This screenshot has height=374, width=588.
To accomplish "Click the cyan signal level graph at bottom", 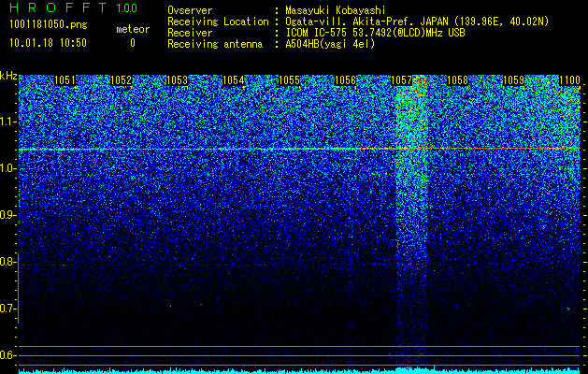I will point(299,370).
